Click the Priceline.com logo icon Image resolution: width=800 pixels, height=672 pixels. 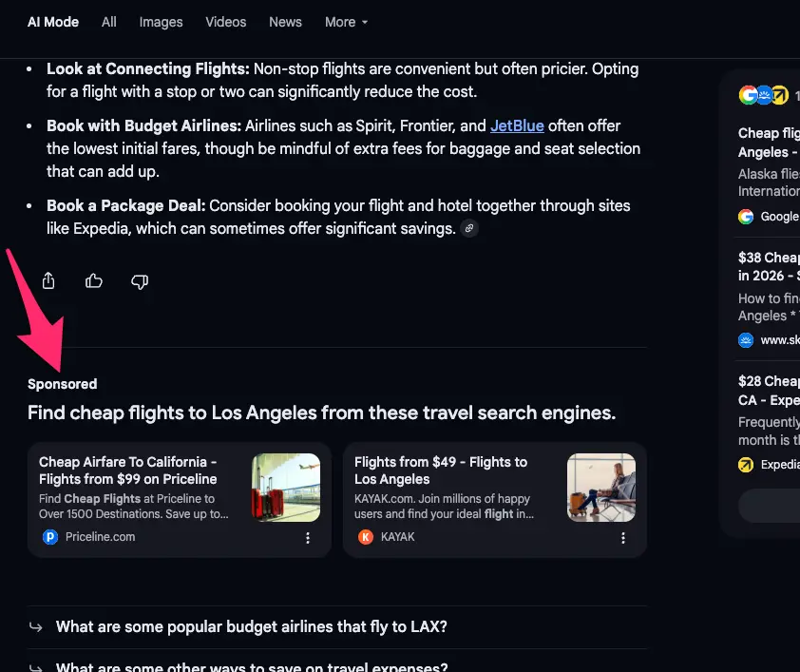tap(50, 537)
